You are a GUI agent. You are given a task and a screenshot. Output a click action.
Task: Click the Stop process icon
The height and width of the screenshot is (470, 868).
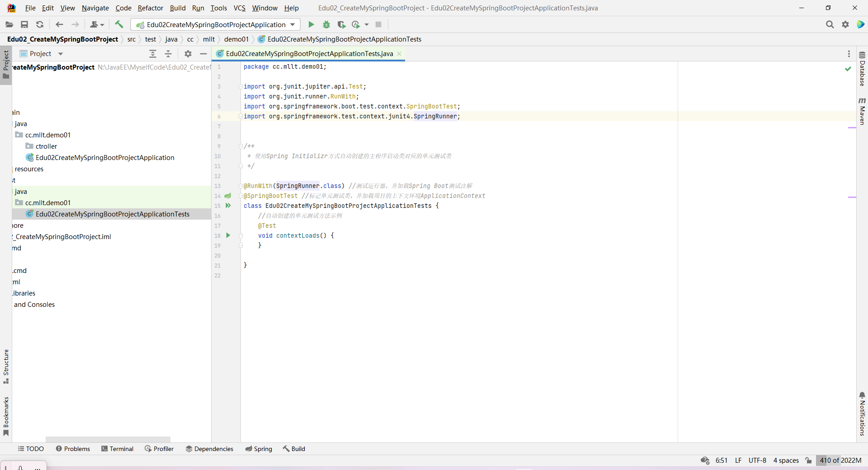click(378, 24)
